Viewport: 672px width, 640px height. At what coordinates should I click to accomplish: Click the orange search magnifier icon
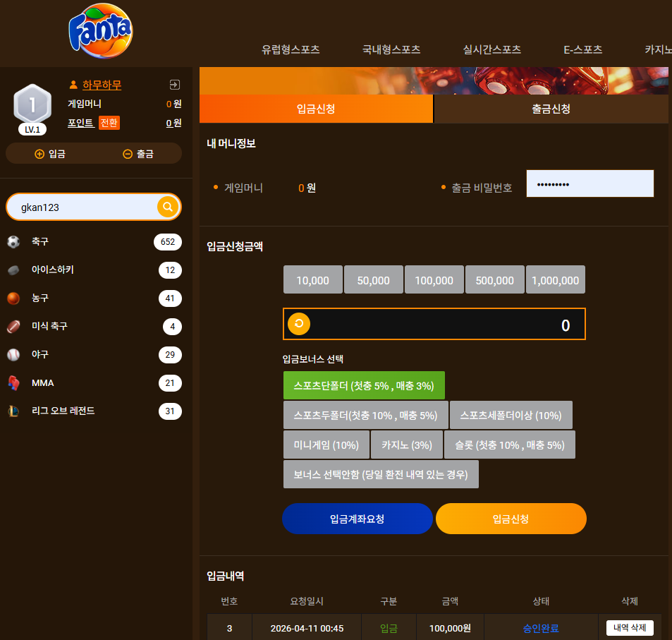(x=168, y=207)
